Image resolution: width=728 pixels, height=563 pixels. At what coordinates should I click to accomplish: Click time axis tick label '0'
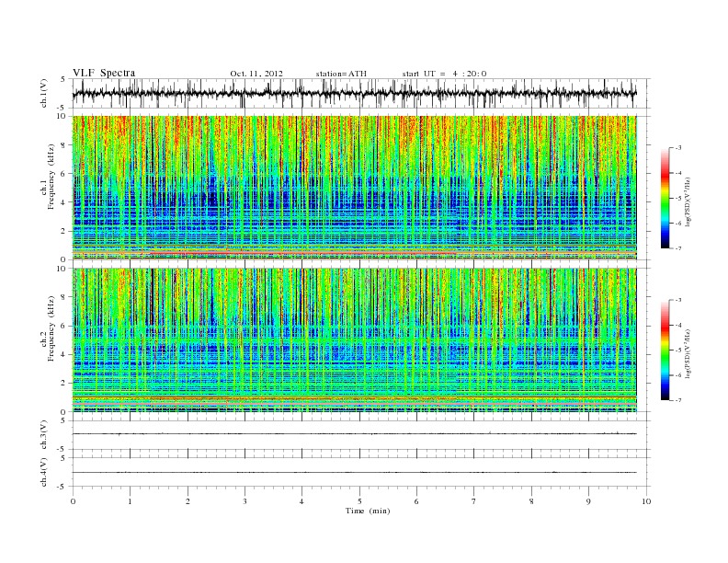coord(73,501)
